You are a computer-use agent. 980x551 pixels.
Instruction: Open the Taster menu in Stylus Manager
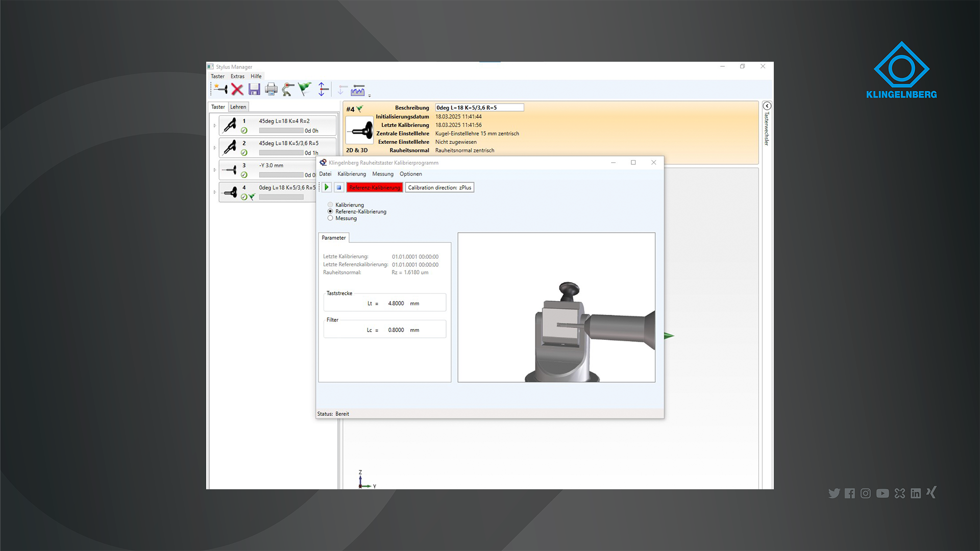click(218, 76)
